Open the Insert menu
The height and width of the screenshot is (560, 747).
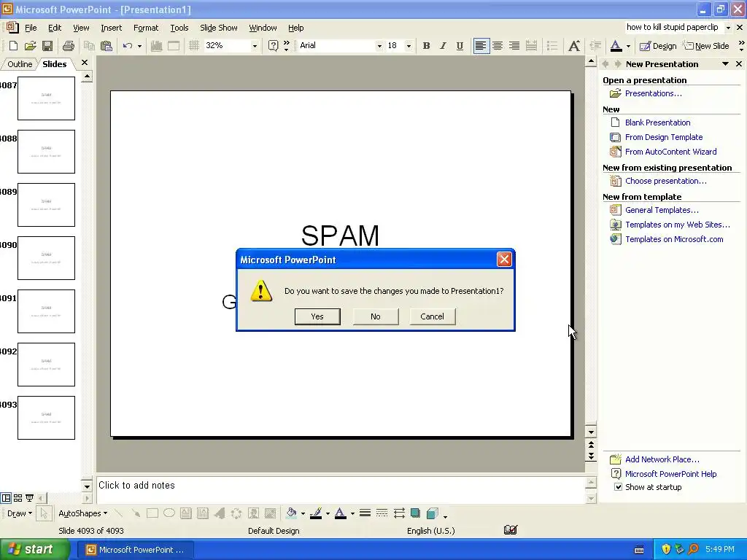(x=111, y=28)
